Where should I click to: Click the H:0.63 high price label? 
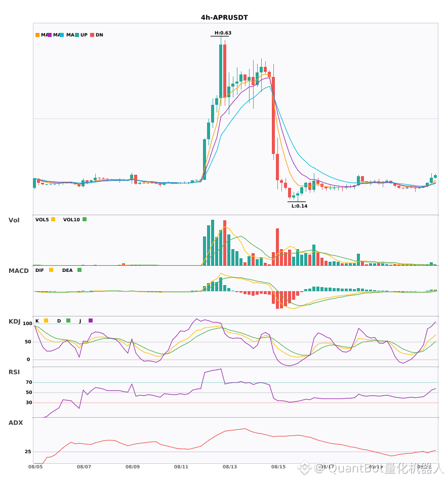click(x=223, y=33)
